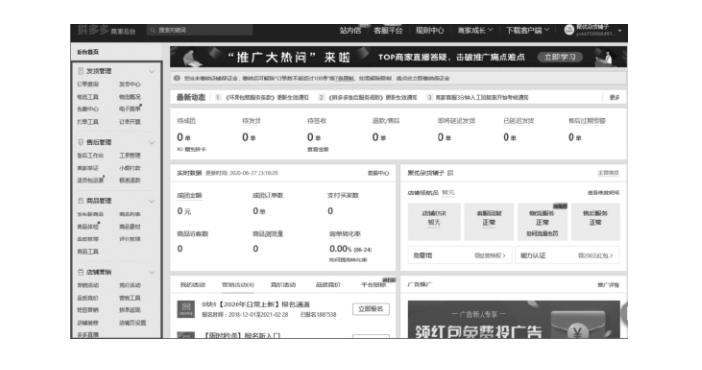This screenshot has height=370, width=702.
Task: Open 发货中心 in the sidebar
Action: point(130,84)
